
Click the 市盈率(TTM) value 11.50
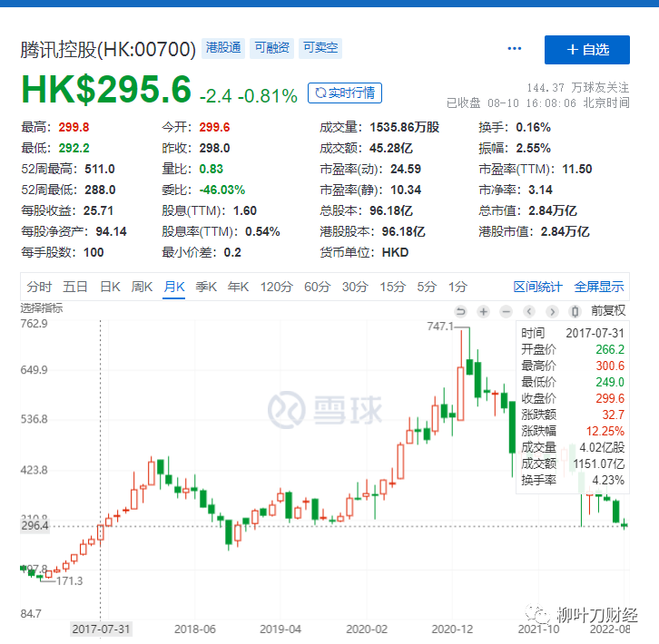pos(577,169)
